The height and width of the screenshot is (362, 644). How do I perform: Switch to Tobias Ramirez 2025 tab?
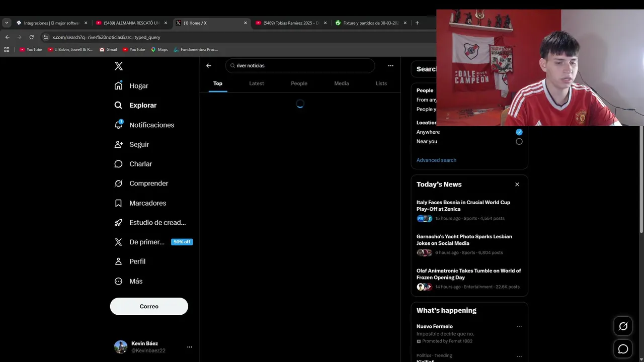point(291,23)
